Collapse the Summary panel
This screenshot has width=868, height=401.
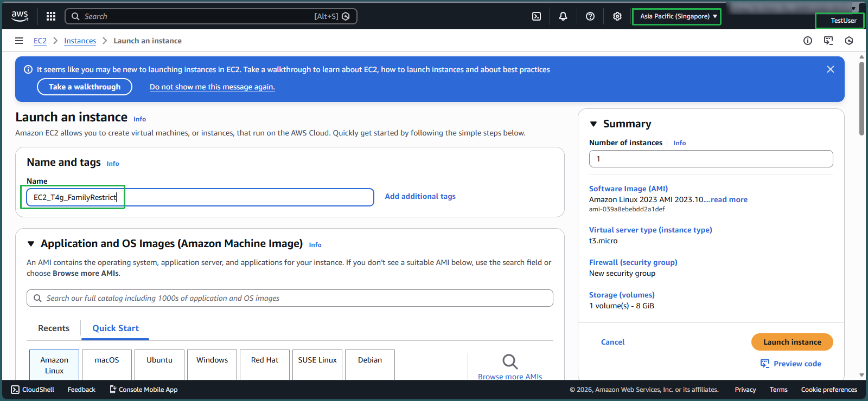point(593,124)
